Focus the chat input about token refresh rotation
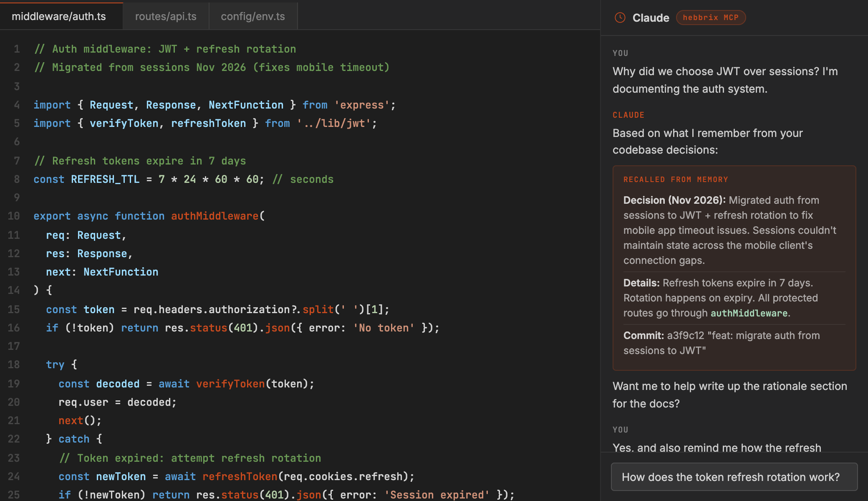The image size is (868, 501). (x=734, y=477)
